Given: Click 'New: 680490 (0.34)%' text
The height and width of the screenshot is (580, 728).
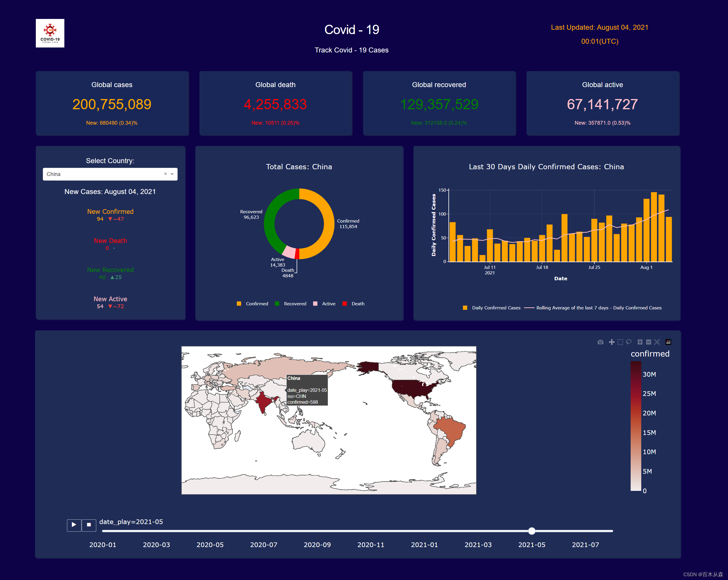Looking at the screenshot, I should [x=112, y=123].
